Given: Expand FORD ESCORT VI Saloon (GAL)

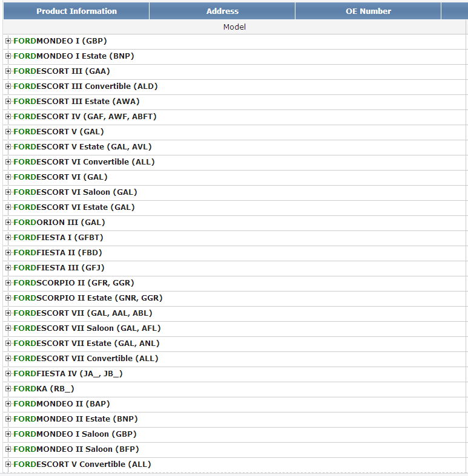Looking at the screenshot, I should pyautogui.click(x=8, y=192).
